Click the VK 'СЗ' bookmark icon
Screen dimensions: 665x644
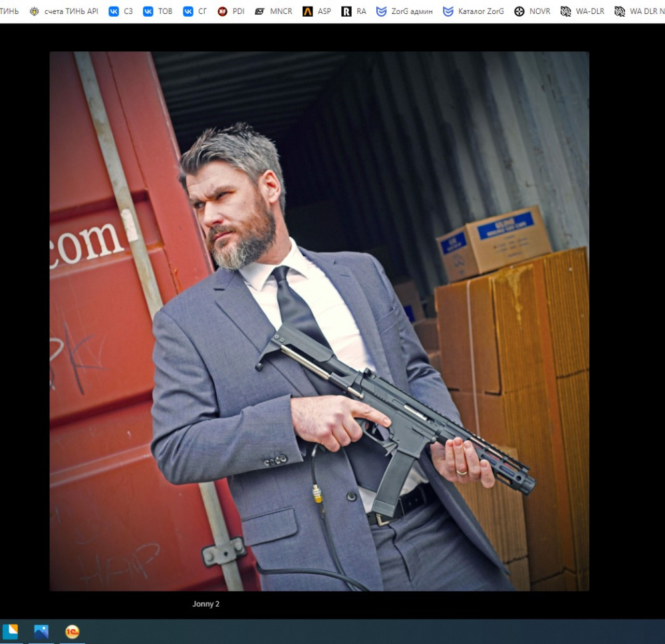click(114, 11)
